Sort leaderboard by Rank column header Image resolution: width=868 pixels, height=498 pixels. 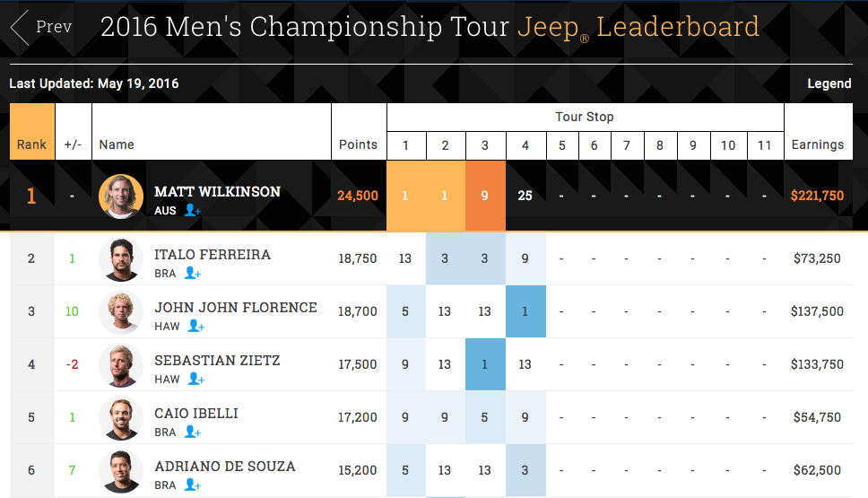click(32, 144)
